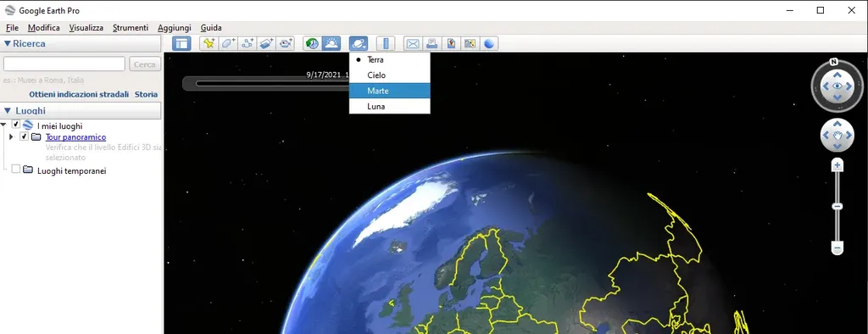Move up with the hand pan control
The image size is (868, 334).
tap(837, 124)
